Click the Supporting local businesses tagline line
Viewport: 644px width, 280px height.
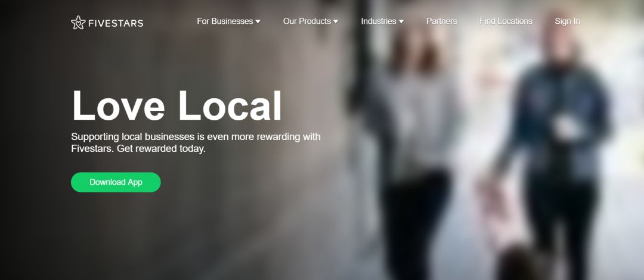196,136
